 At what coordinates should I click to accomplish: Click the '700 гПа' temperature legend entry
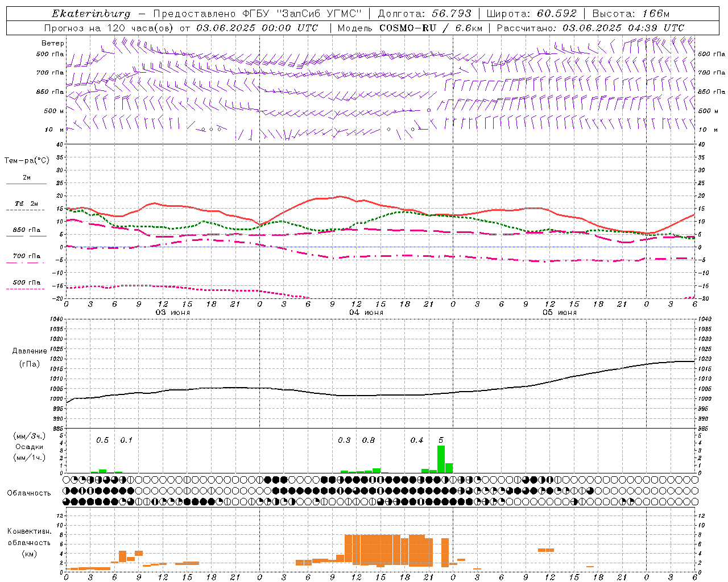pos(27,256)
